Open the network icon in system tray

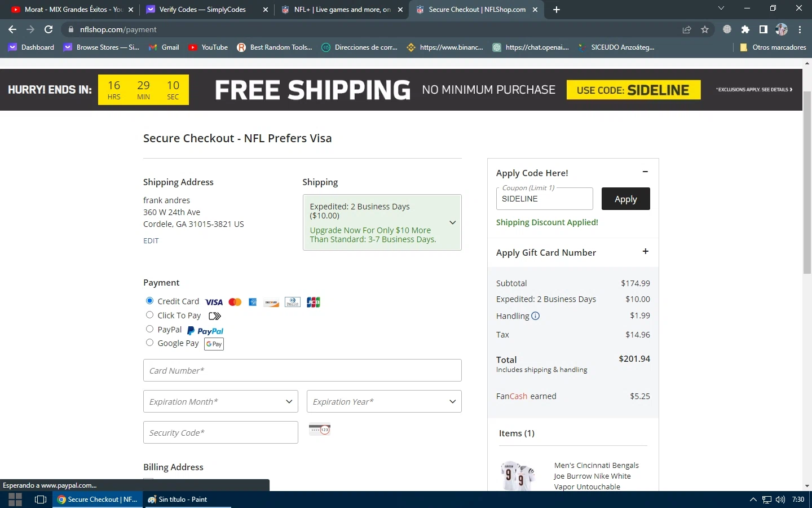click(766, 500)
